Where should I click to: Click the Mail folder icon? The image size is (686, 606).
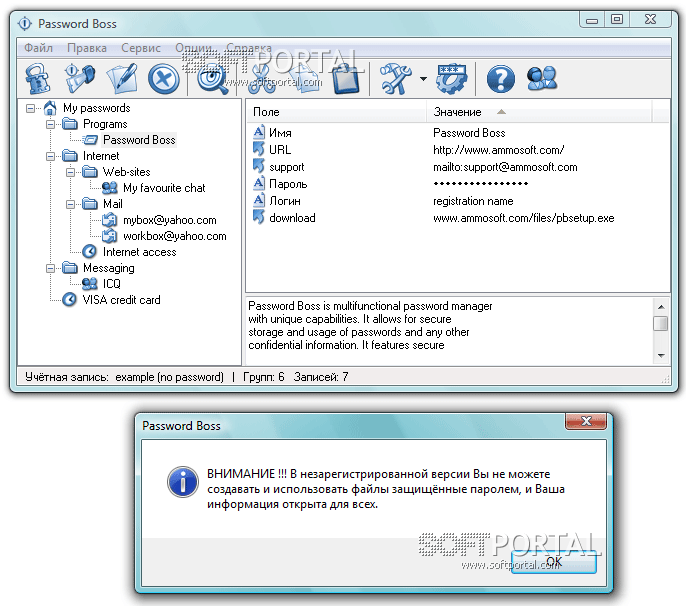coord(90,204)
